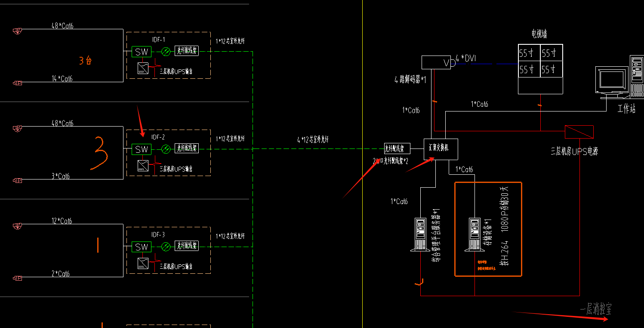Screen dimensions: 644x328
Task: Click the top-left 55寸 TV wall cell
Action: (x=529, y=53)
